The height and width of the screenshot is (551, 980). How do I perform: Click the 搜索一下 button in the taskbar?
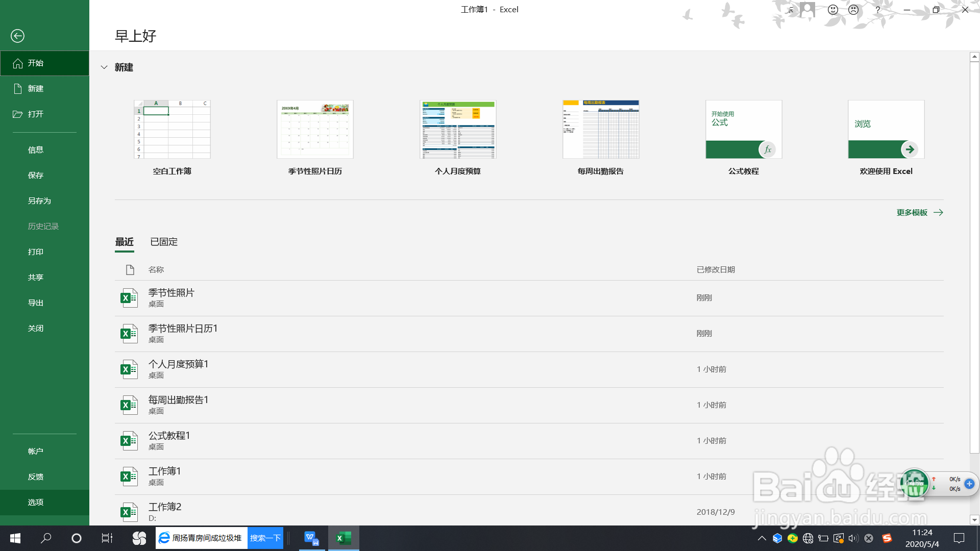[265, 538]
